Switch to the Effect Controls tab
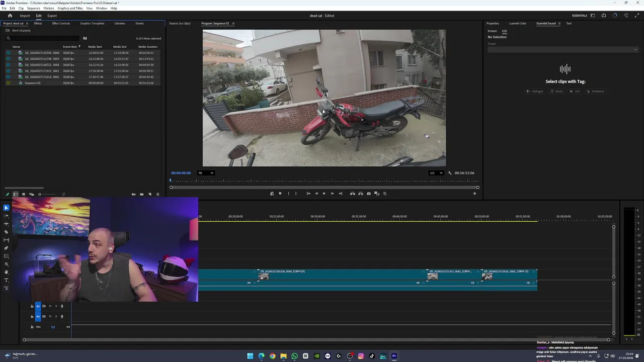This screenshot has width=644, height=362. click(x=61, y=23)
